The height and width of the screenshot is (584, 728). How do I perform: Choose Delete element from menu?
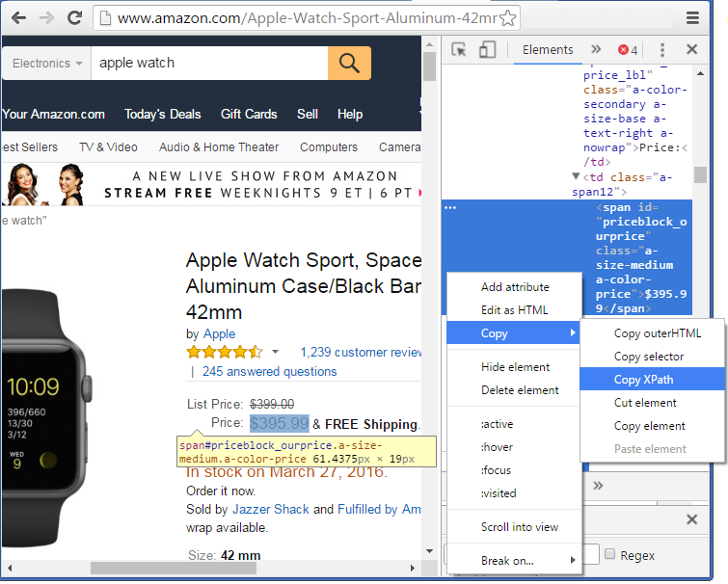coord(514,390)
